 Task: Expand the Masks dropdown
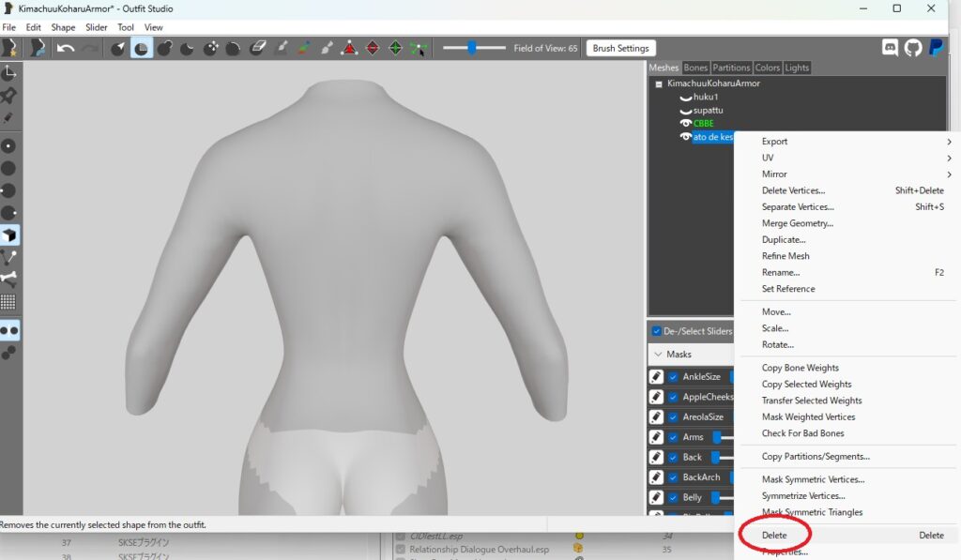click(657, 355)
